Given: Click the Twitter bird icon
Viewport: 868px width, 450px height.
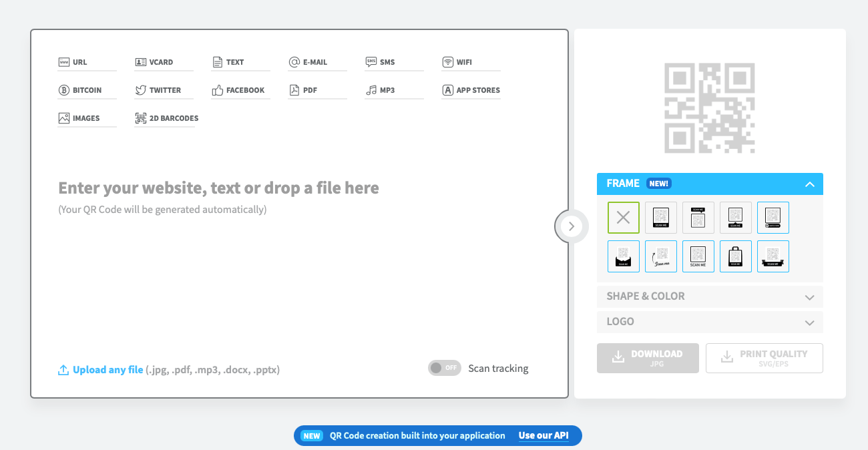Looking at the screenshot, I should coord(141,90).
